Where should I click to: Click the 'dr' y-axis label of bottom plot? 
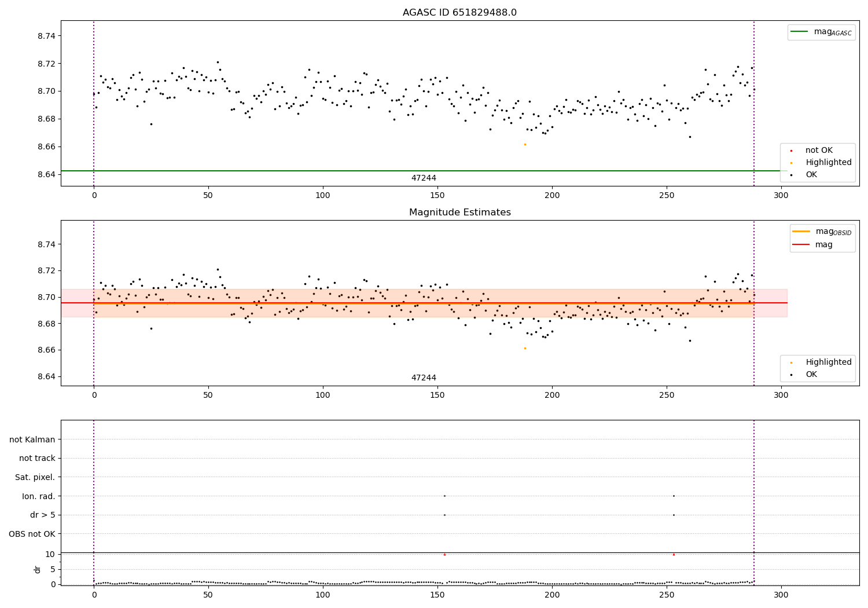[x=38, y=569]
